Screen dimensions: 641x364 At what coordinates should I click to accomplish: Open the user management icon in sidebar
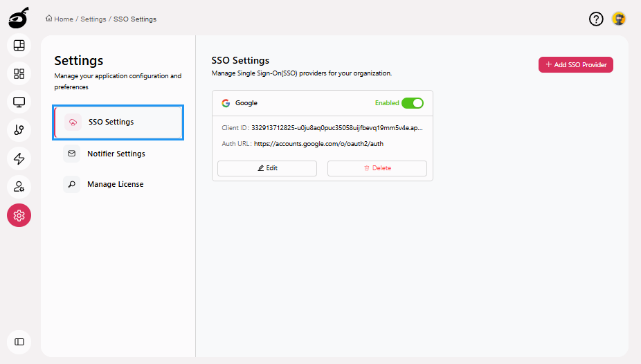pos(19,187)
